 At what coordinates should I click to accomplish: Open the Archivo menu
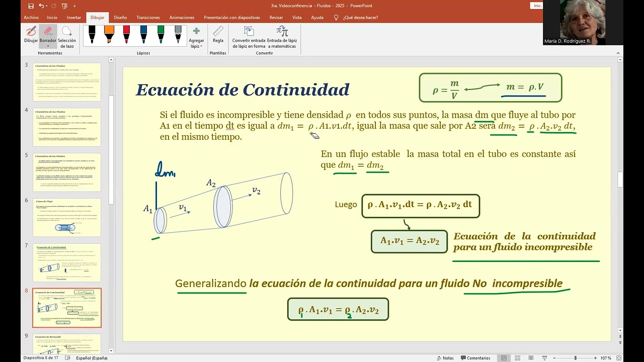pyautogui.click(x=31, y=18)
